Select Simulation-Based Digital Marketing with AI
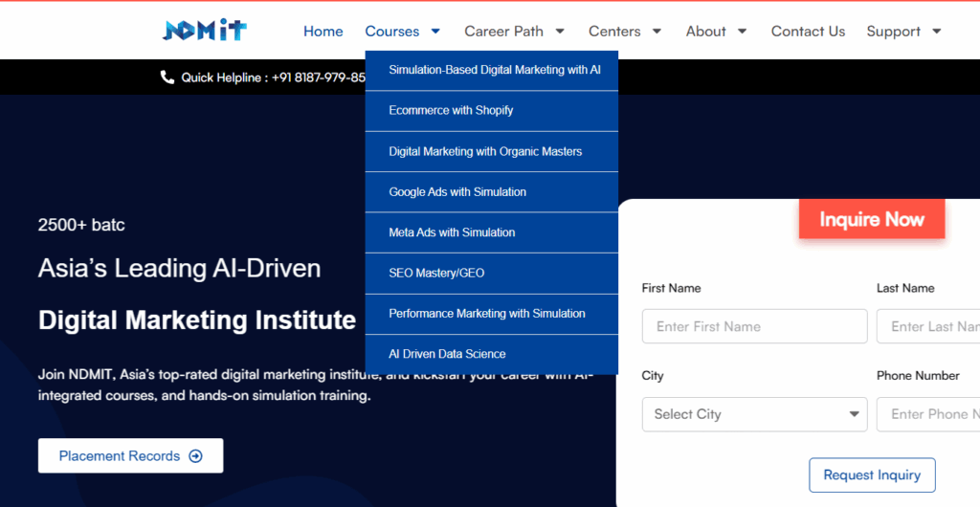 (x=492, y=70)
